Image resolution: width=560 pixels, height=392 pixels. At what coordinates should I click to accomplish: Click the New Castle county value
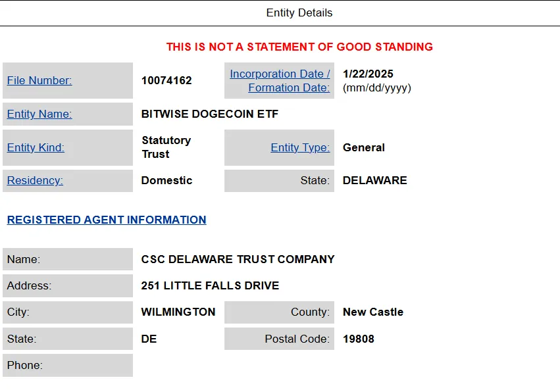click(x=373, y=312)
